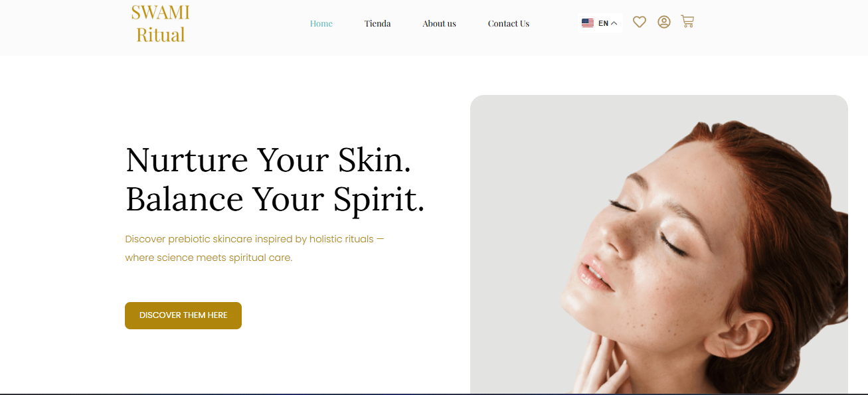Navigate to About us
Image resolution: width=868 pixels, height=395 pixels.
(440, 23)
